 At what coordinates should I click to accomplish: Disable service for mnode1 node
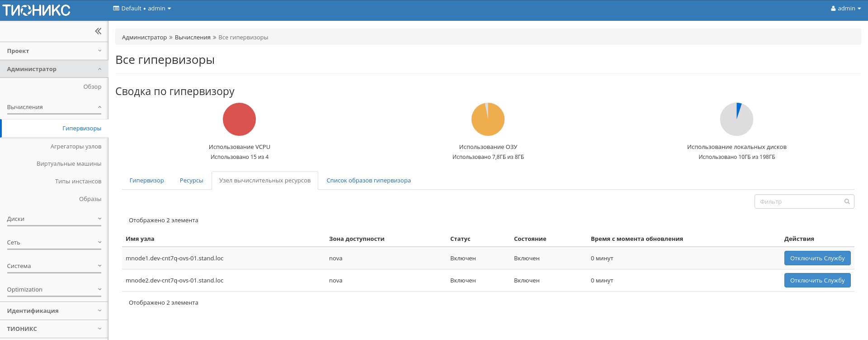(x=817, y=259)
